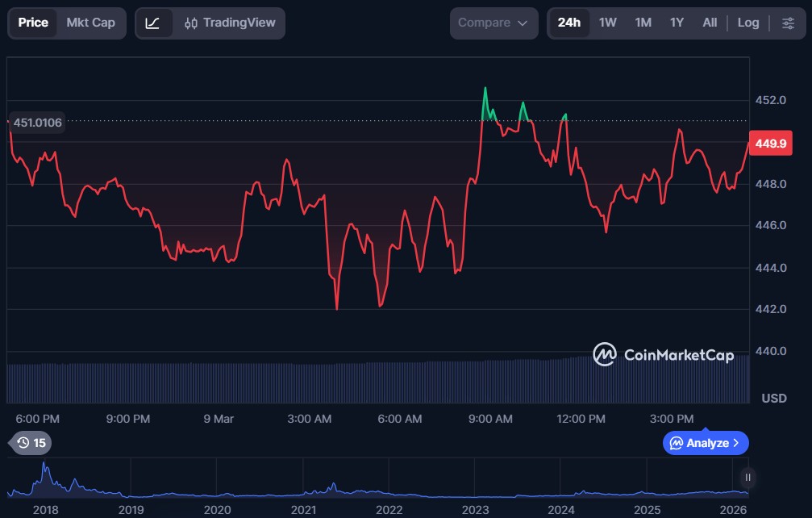Choose the 1M time range

(643, 23)
